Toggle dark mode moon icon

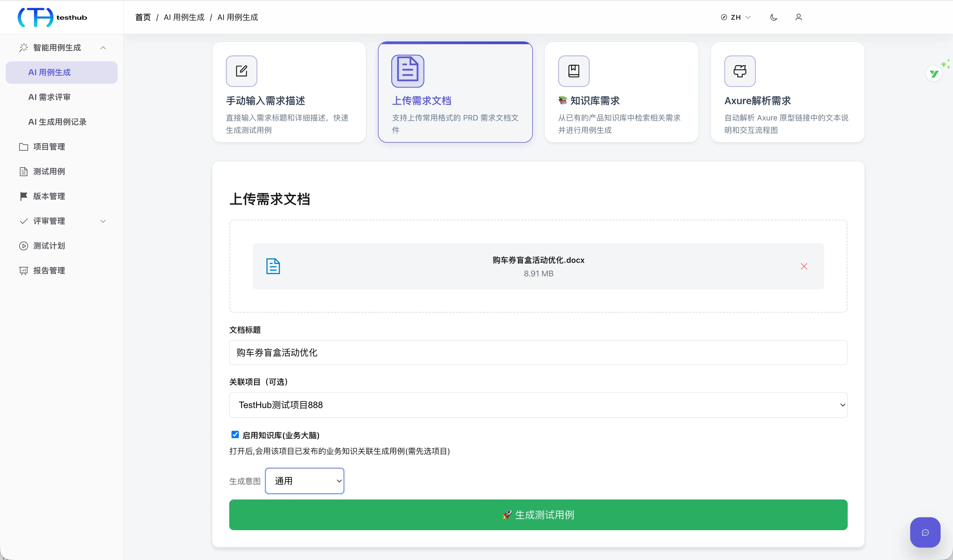774,17
